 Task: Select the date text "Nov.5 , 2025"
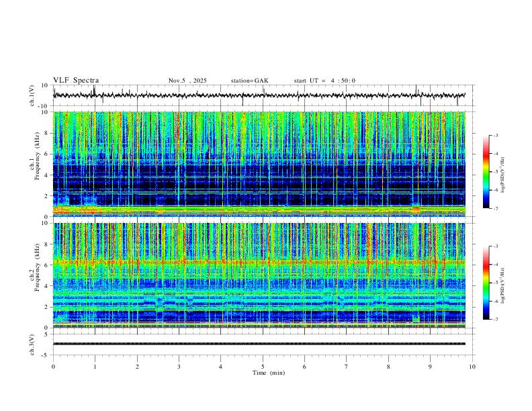click(187, 81)
